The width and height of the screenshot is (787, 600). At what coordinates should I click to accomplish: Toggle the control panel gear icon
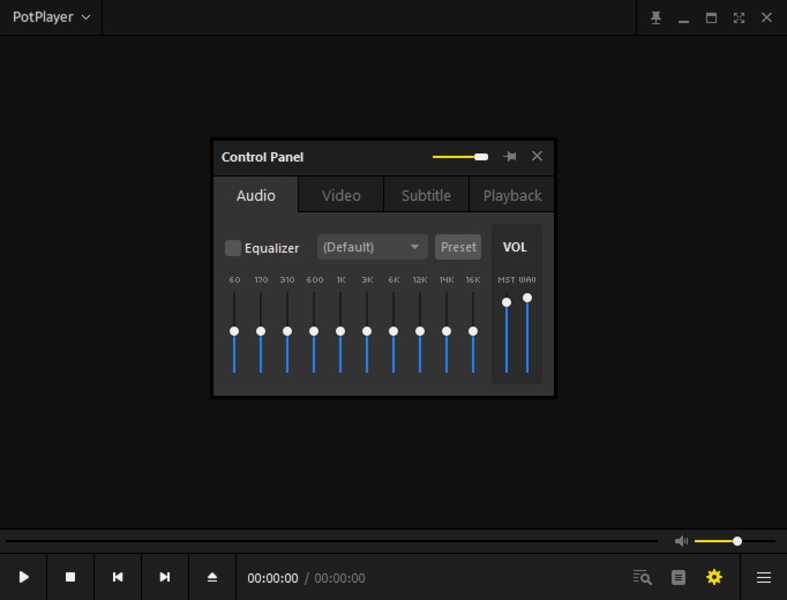coord(714,577)
